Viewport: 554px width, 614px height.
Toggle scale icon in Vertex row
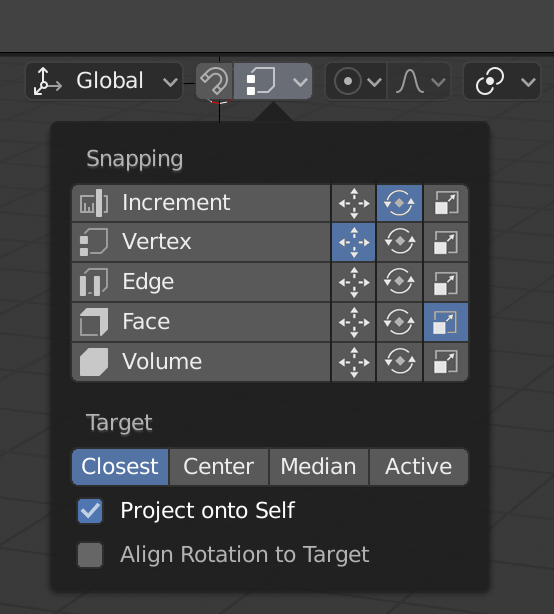(446, 242)
